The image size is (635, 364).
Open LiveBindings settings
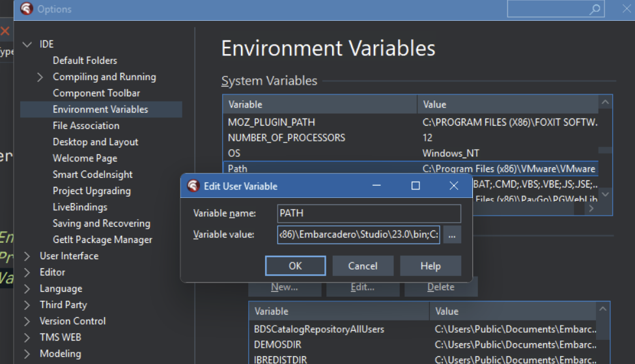pos(80,207)
